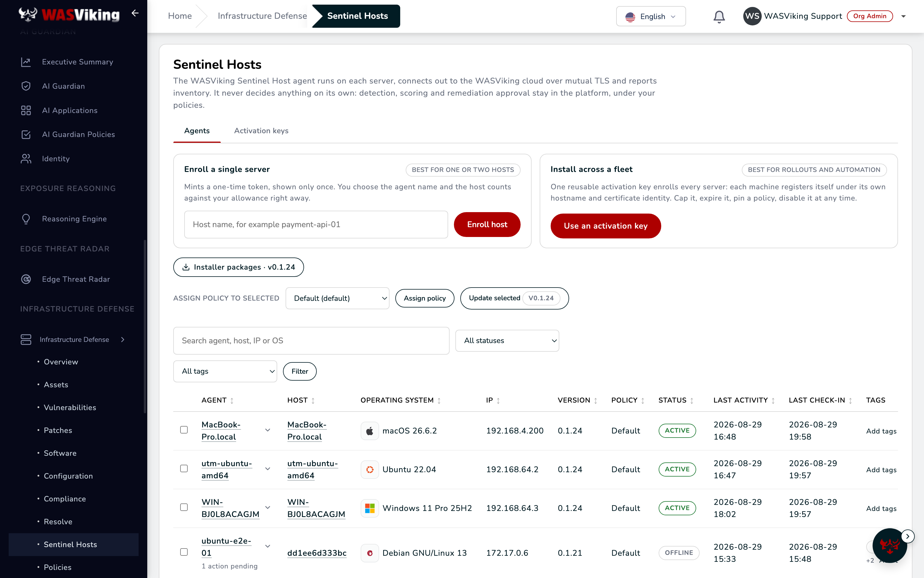Click the AI Guardian shield icon
Image resolution: width=924 pixels, height=578 pixels.
pyautogui.click(x=26, y=86)
